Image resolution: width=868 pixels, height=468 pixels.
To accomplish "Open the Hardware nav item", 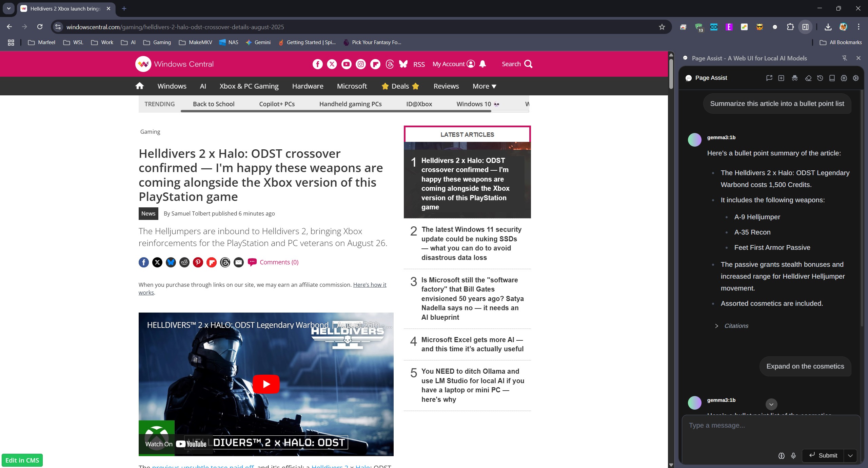I will click(x=308, y=86).
